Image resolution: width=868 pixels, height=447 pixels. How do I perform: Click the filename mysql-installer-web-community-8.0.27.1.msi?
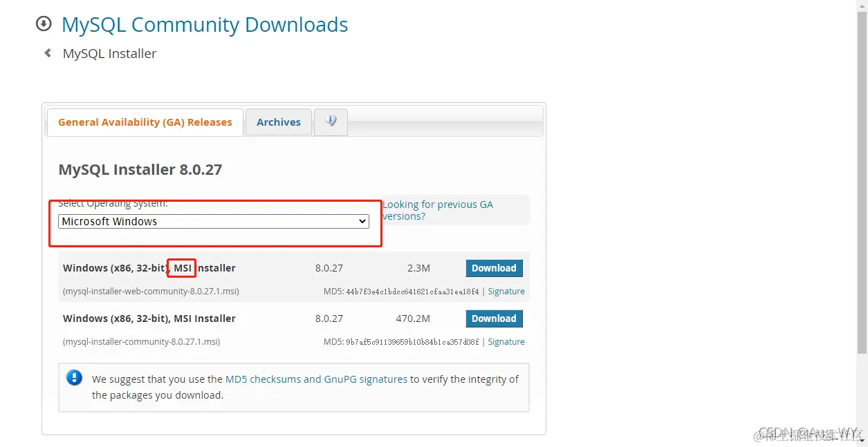(x=151, y=292)
